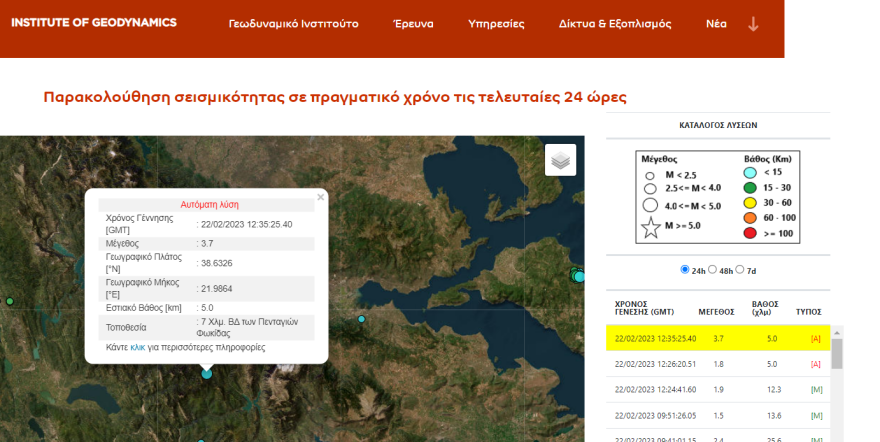Click the 21.9864 longitude value in popup
Image resolution: width=880 pixels, height=442 pixels.
[x=217, y=289]
